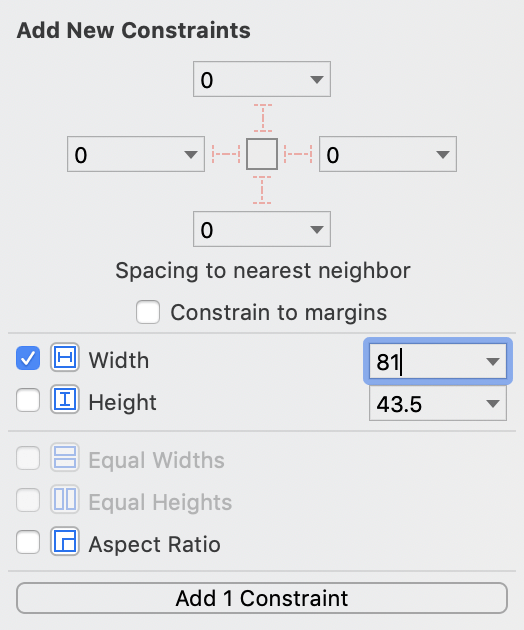Activate the top spacing strut
The image size is (524, 630).
coord(262,118)
